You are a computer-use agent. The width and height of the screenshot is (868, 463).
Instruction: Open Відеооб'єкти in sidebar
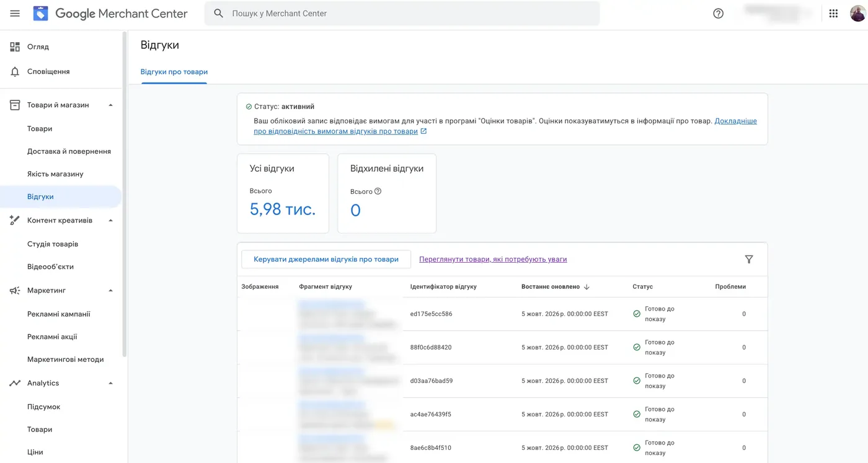(x=50, y=267)
